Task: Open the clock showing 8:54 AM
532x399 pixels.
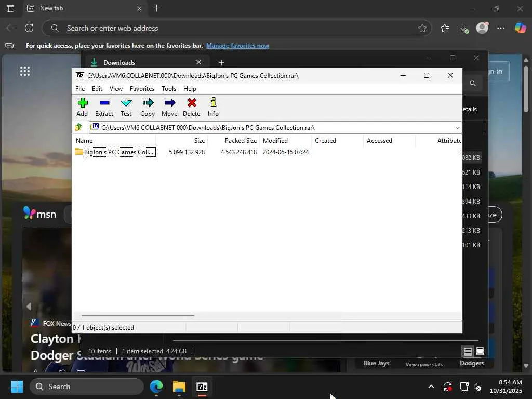Action: pyautogui.click(x=506, y=387)
